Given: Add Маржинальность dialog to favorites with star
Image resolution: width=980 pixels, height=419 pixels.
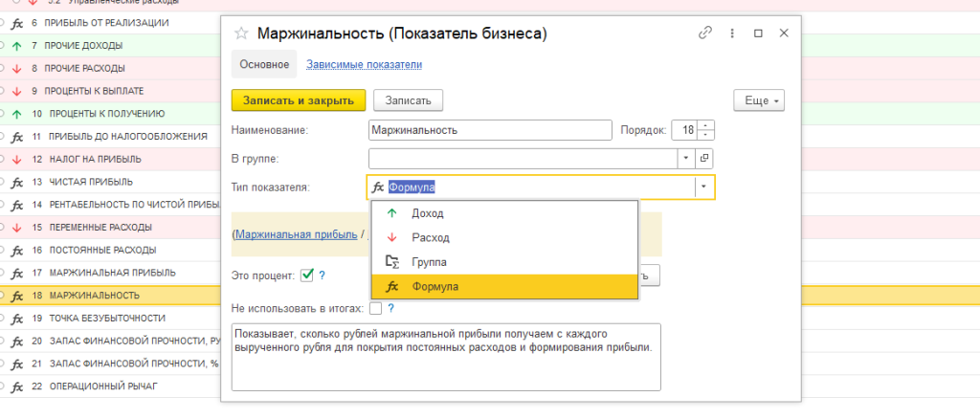Looking at the screenshot, I should [240, 33].
